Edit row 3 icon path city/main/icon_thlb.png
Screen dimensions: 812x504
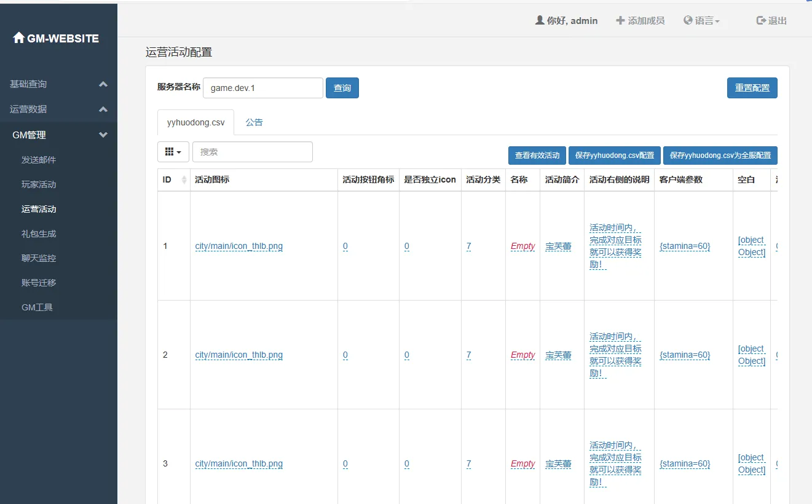point(239,463)
